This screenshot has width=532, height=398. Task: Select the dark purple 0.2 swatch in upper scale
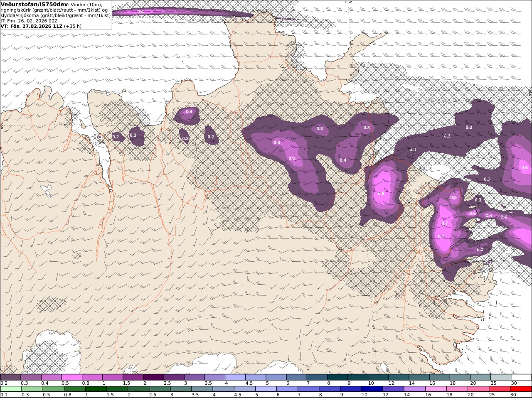pyautogui.click(x=10, y=377)
